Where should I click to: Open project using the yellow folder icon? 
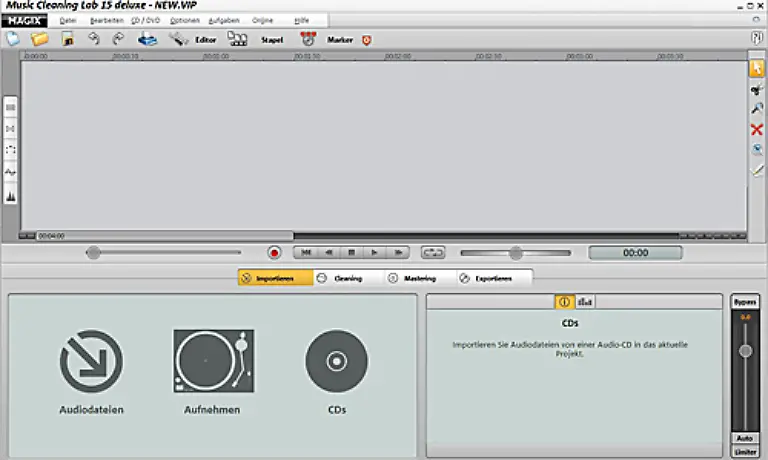pos(39,39)
